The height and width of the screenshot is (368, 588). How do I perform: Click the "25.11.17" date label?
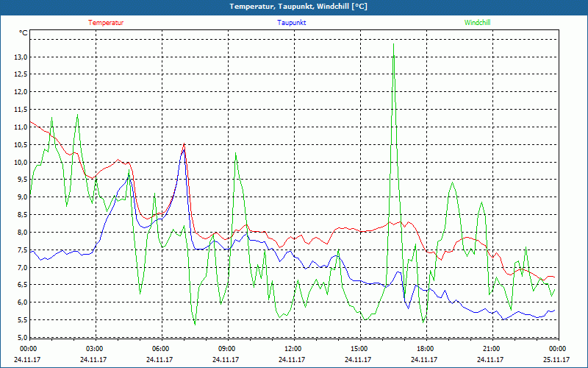[556, 359]
